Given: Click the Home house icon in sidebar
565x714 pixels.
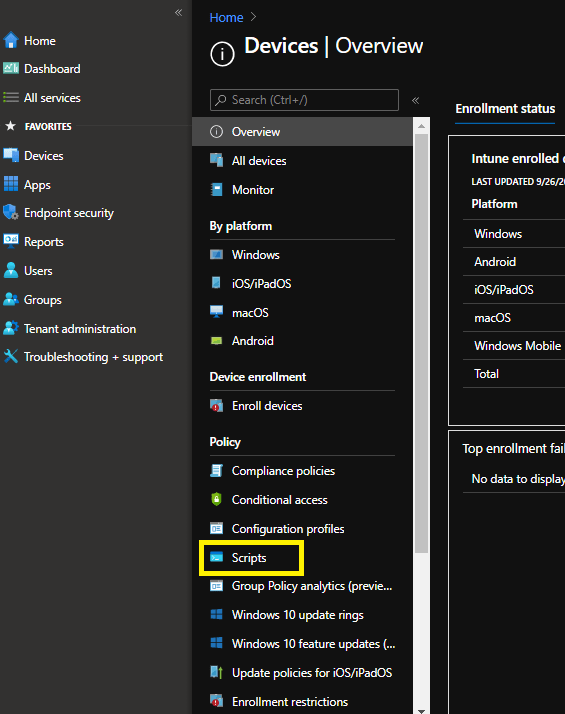Looking at the screenshot, I should tap(10, 41).
